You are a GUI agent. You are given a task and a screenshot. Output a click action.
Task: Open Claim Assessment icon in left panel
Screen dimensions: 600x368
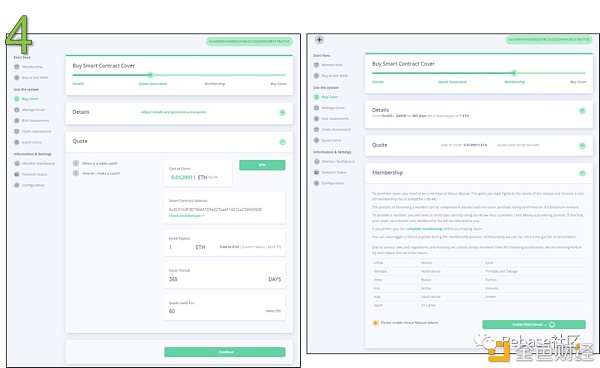tap(17, 131)
